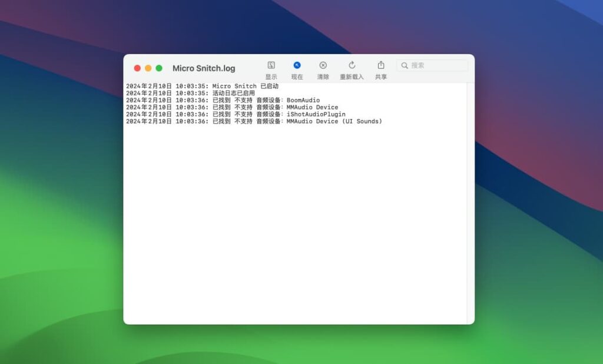Click the green zoom window button
The image size is (603, 364).
tap(159, 68)
